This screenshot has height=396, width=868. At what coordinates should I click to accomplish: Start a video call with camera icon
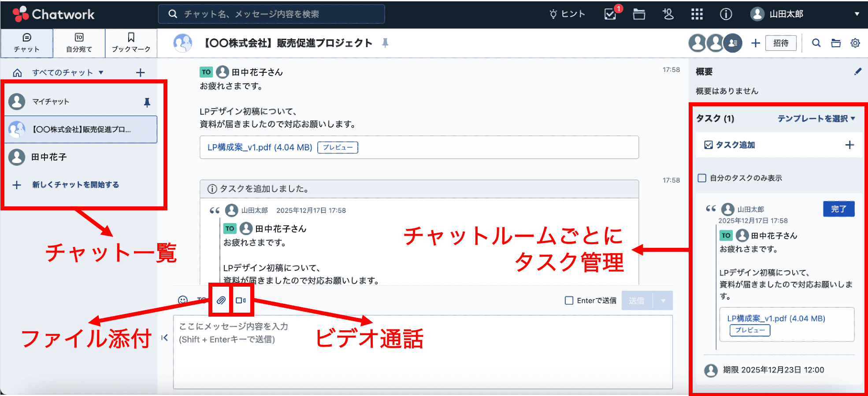point(241,300)
